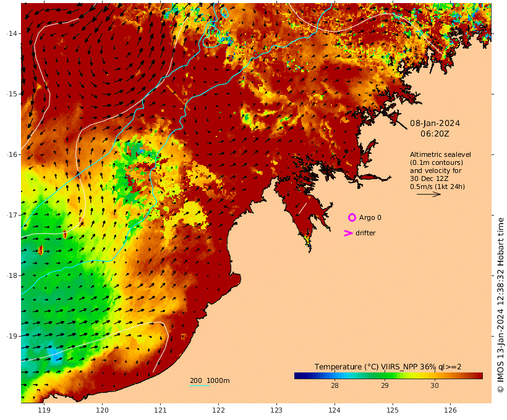The image size is (507, 420).
Task: Click the IMOS copyright timestamp text
Action: (500, 305)
